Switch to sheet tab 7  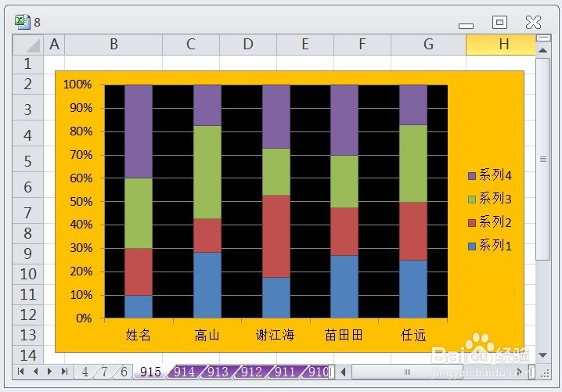[x=104, y=372]
